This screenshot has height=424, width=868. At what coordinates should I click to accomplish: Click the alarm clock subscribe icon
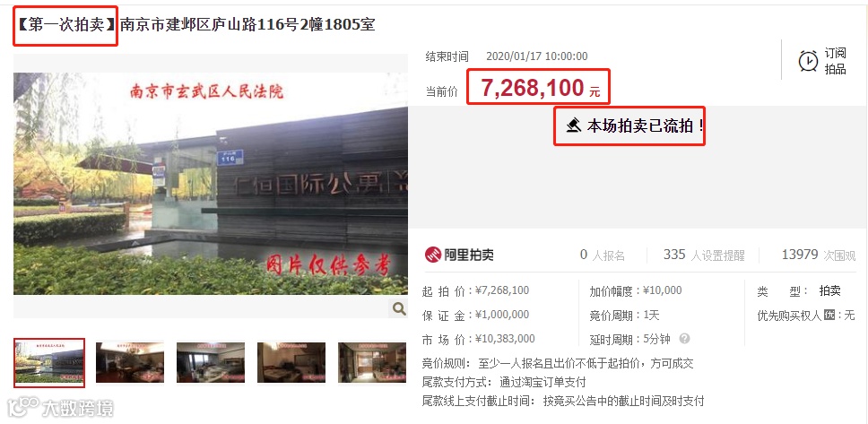coord(808,60)
